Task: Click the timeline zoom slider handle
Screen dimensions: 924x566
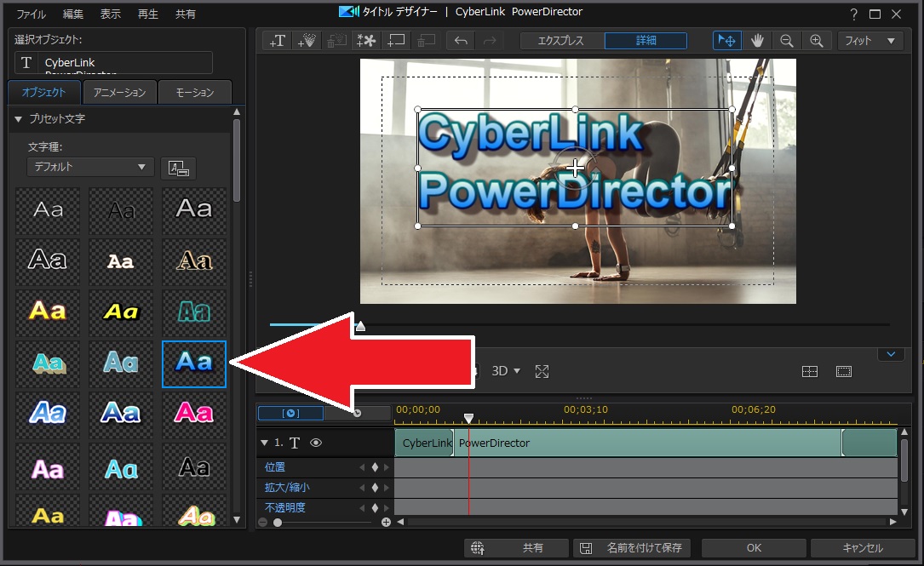Action: [x=278, y=522]
